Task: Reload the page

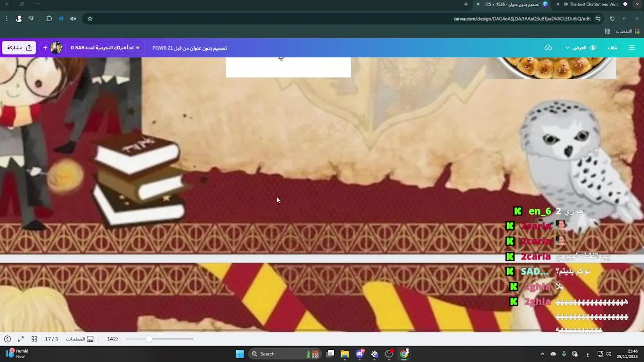Action: pos(612,19)
